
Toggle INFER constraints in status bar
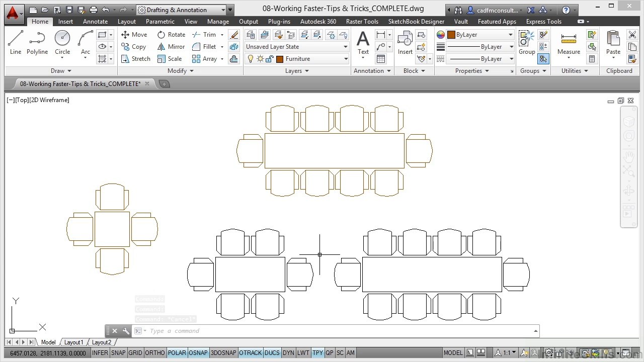pos(100,353)
